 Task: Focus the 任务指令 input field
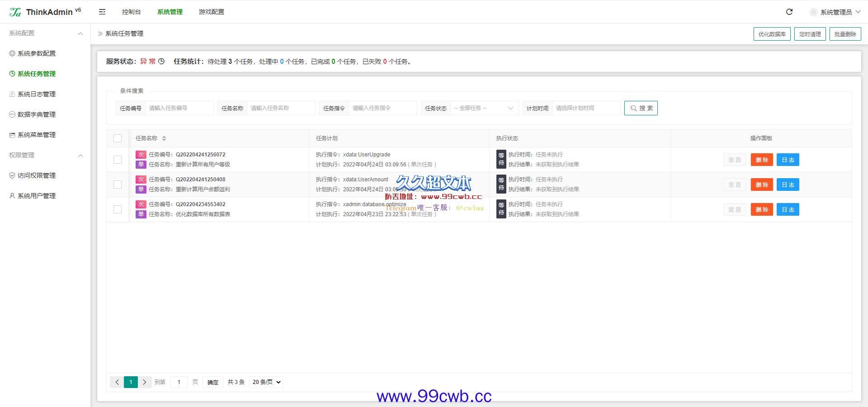click(383, 108)
